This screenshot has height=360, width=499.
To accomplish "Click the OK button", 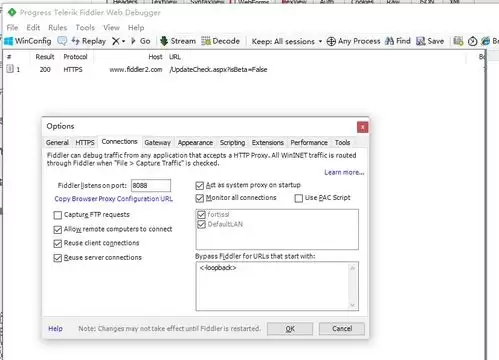I will point(290,329).
